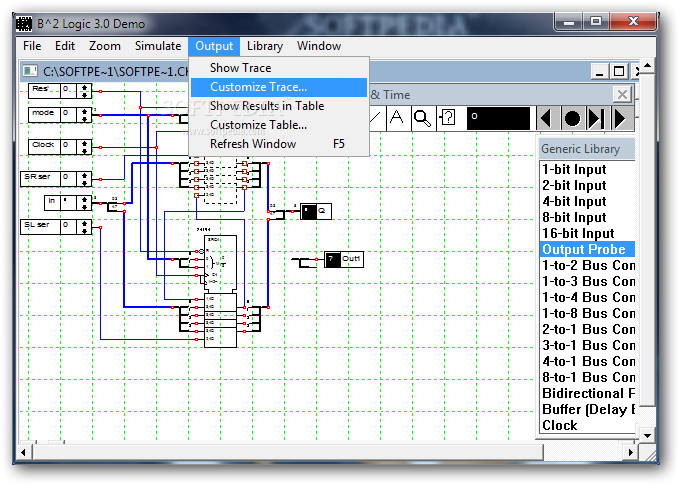
Task: Select Clock in Generic Library list
Action: pyautogui.click(x=588, y=426)
